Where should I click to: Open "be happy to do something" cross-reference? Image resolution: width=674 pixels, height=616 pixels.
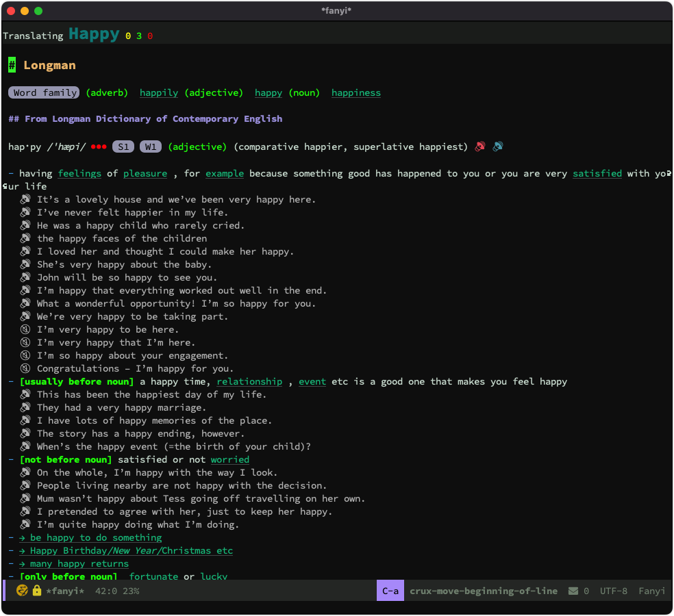tap(90, 537)
